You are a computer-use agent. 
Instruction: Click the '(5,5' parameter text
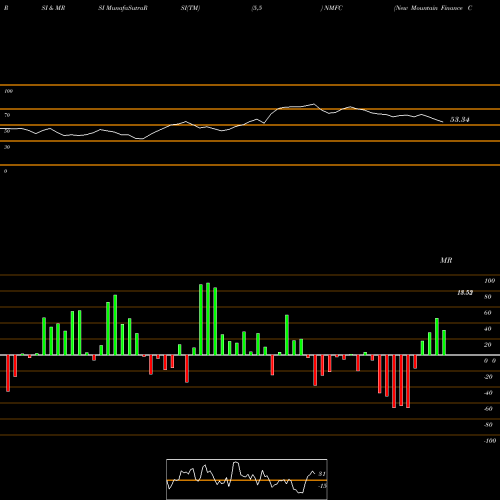point(257,8)
